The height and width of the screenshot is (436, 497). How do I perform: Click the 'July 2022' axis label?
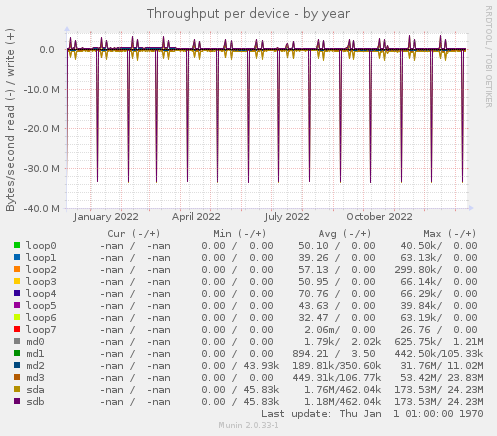coord(287,217)
